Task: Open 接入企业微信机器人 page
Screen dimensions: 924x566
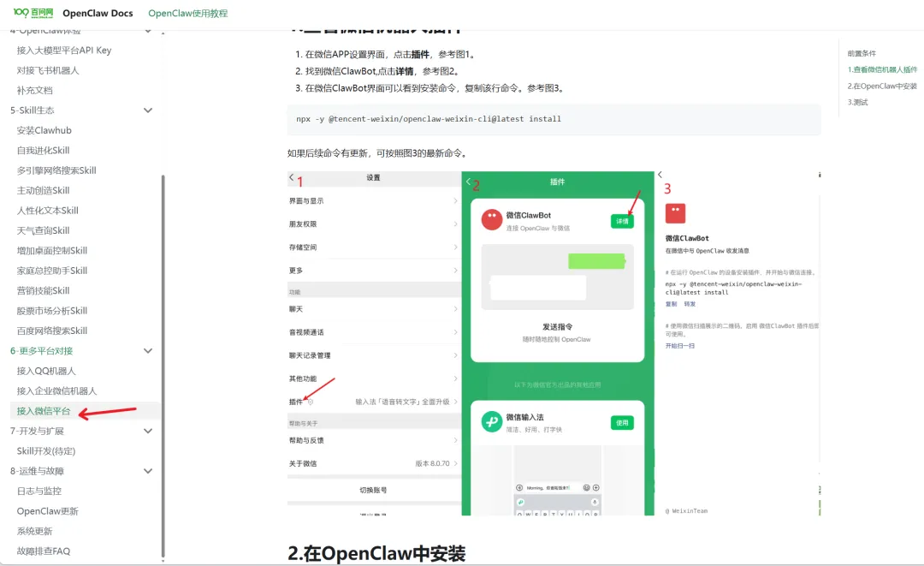Action: [x=56, y=391]
